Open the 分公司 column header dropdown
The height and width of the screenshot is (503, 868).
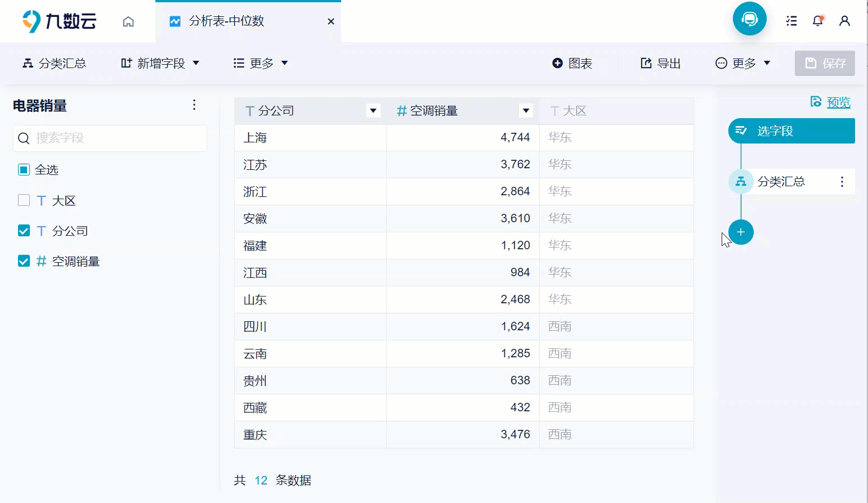click(373, 111)
